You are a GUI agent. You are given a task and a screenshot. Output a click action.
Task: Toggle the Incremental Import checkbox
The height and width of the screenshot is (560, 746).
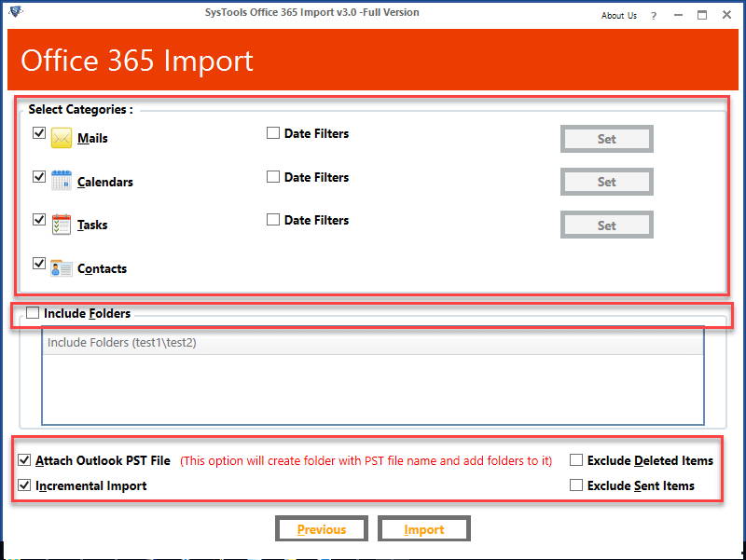pos(24,485)
